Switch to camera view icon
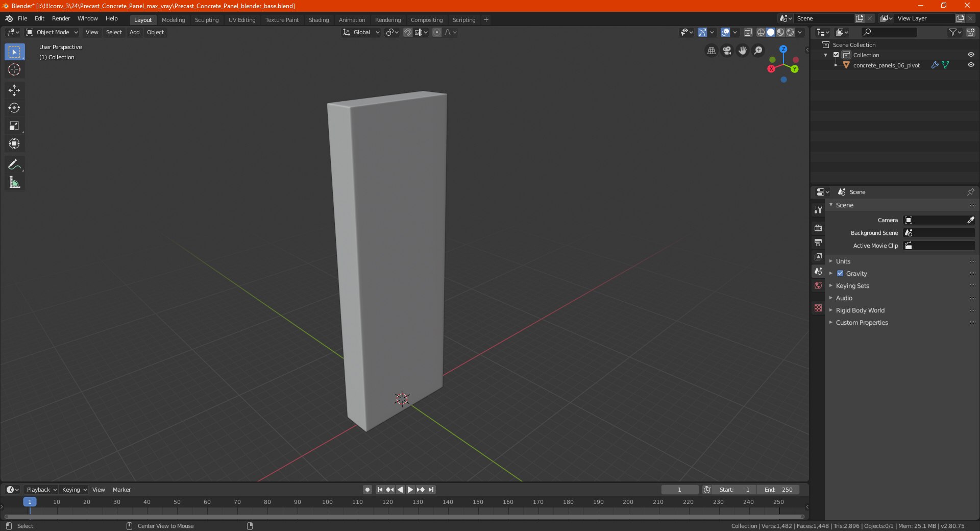Image resolution: width=980 pixels, height=531 pixels. click(x=727, y=51)
